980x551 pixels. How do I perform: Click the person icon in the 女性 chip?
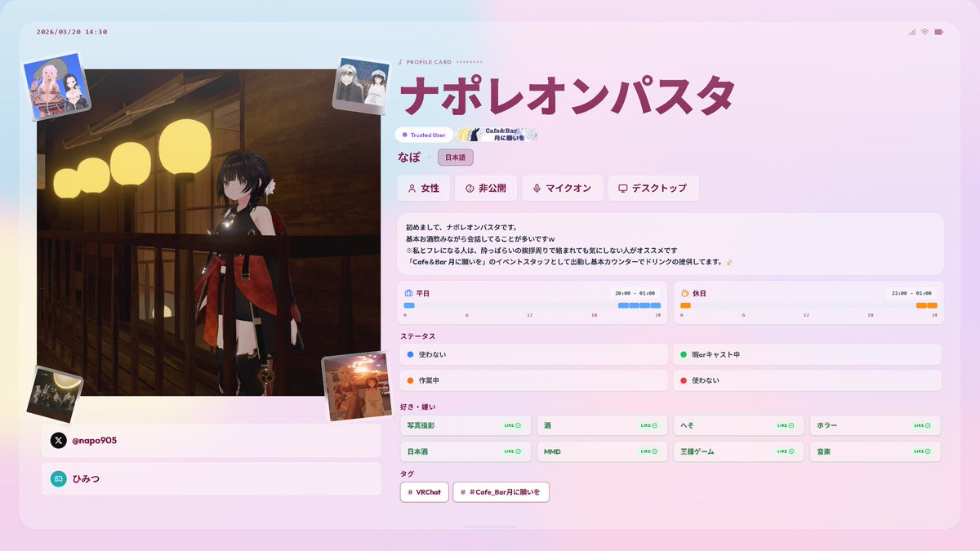pos(412,189)
